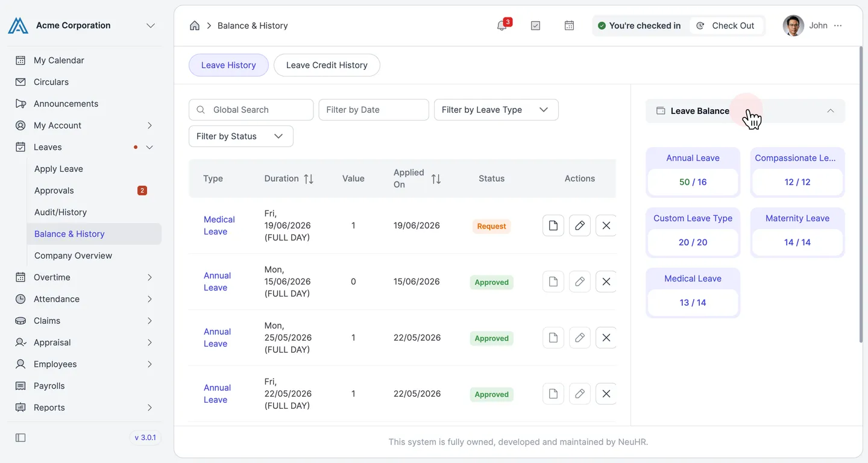View document for the Medical Leave request

(553, 225)
